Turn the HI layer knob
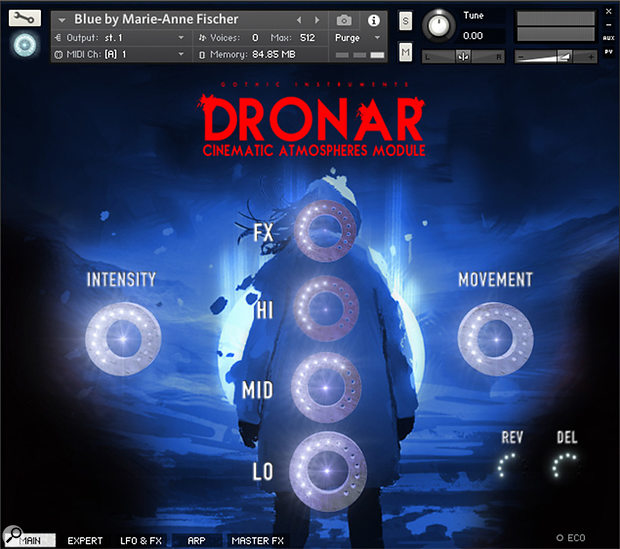The width and height of the screenshot is (620, 549). click(326, 308)
